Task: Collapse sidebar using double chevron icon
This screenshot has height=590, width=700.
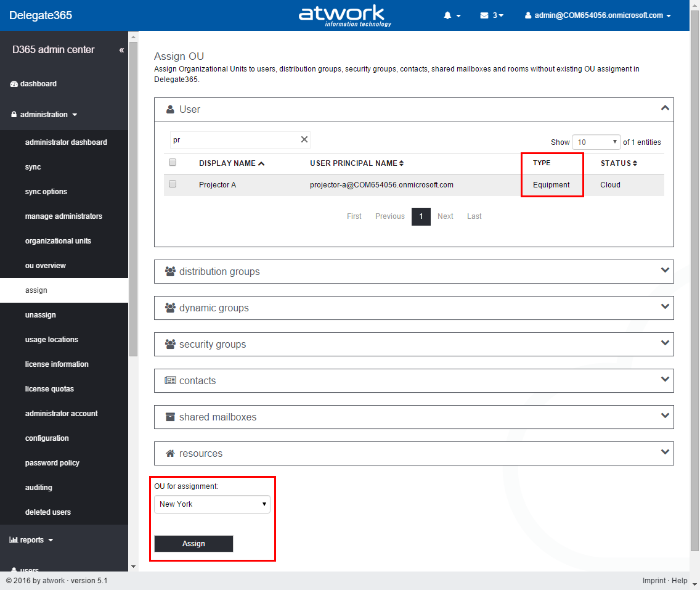Action: [121, 50]
